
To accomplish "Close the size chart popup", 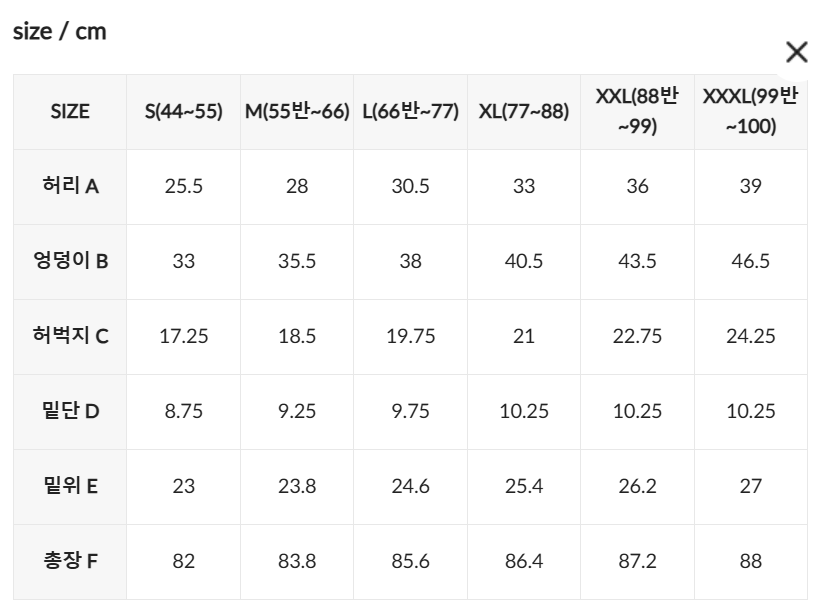I will pyautogui.click(x=796, y=53).
